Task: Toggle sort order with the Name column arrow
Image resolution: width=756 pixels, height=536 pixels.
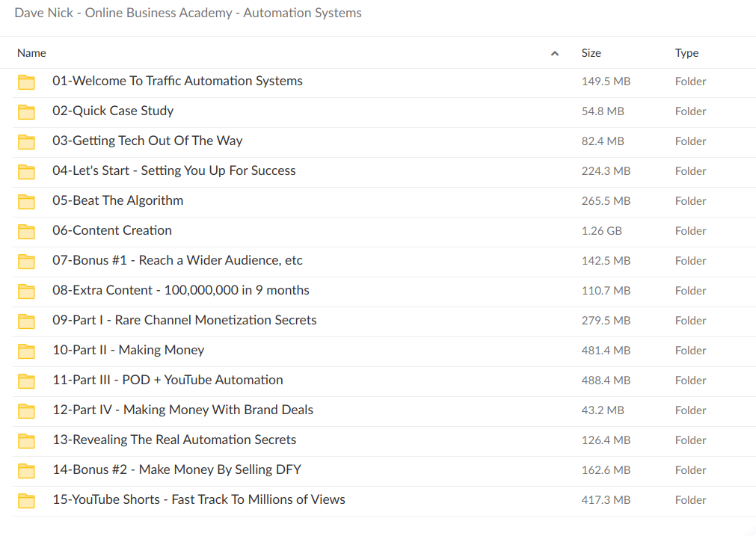Action: [x=554, y=53]
